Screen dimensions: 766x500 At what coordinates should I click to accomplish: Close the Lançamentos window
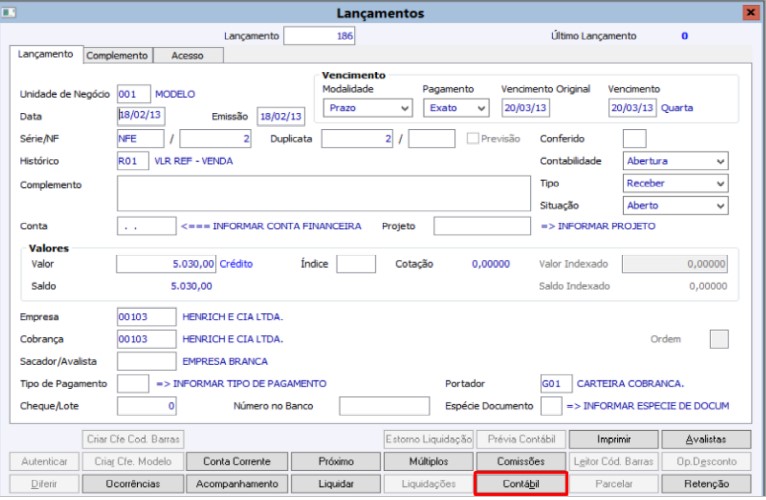click(750, 12)
